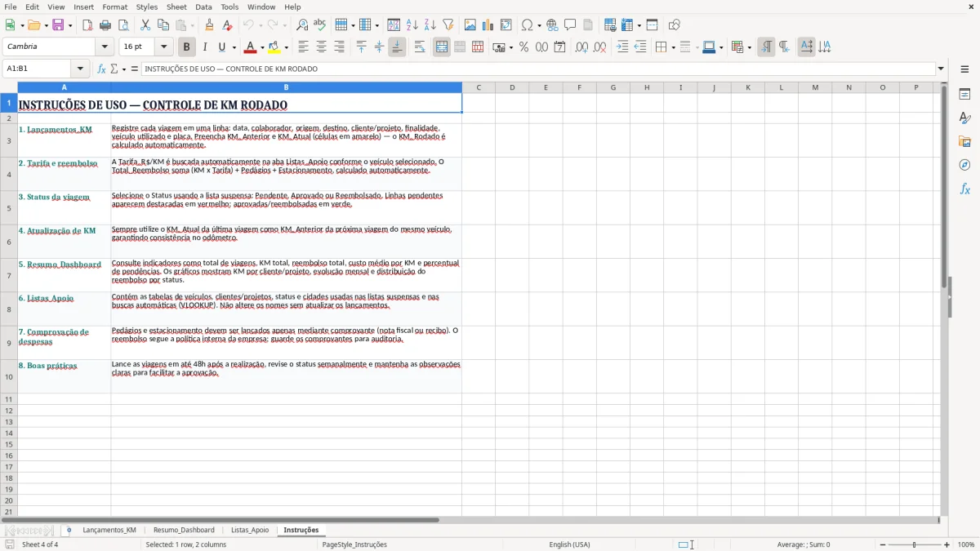The image size is (980, 551).
Task: Expand the formula bar arrow
Action: (941, 69)
